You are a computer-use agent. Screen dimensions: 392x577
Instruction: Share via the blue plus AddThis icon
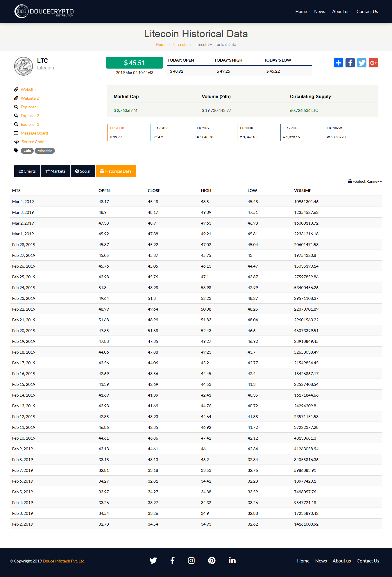339,63
